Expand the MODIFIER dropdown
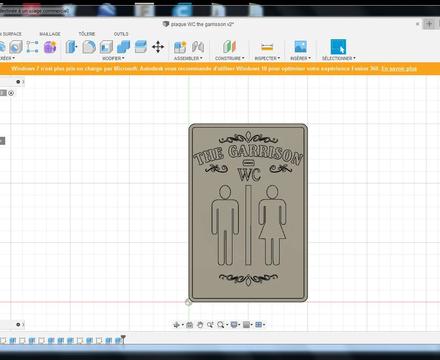440x360 pixels. [x=113, y=58]
